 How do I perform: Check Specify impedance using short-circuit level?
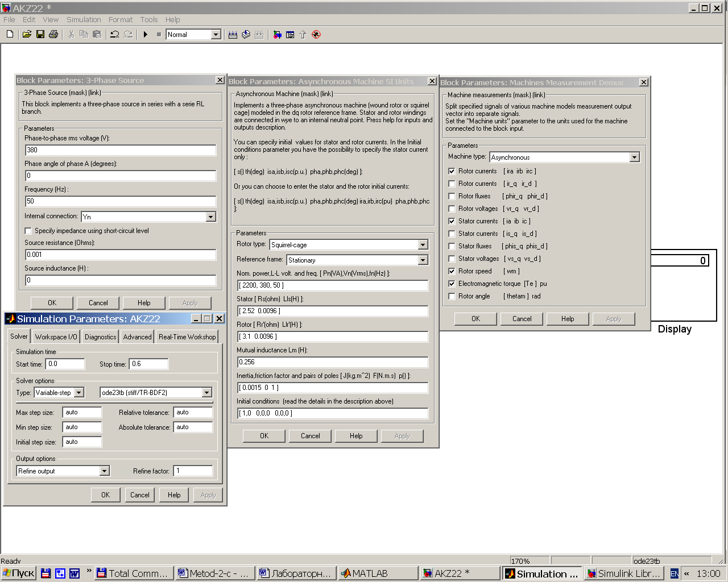click(28, 231)
